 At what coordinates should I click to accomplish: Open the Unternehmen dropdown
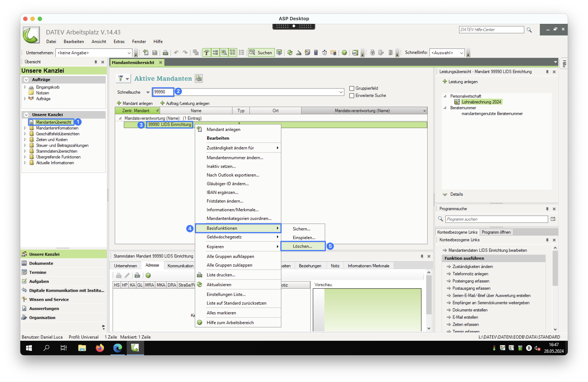pyautogui.click(x=129, y=53)
